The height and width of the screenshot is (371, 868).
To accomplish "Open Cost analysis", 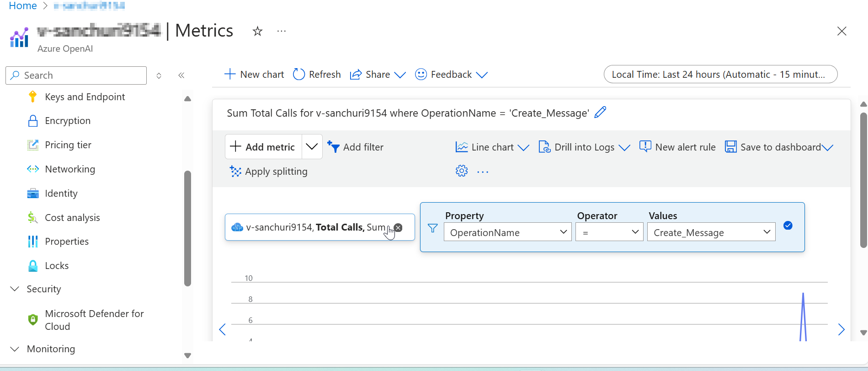I will pos(72,218).
